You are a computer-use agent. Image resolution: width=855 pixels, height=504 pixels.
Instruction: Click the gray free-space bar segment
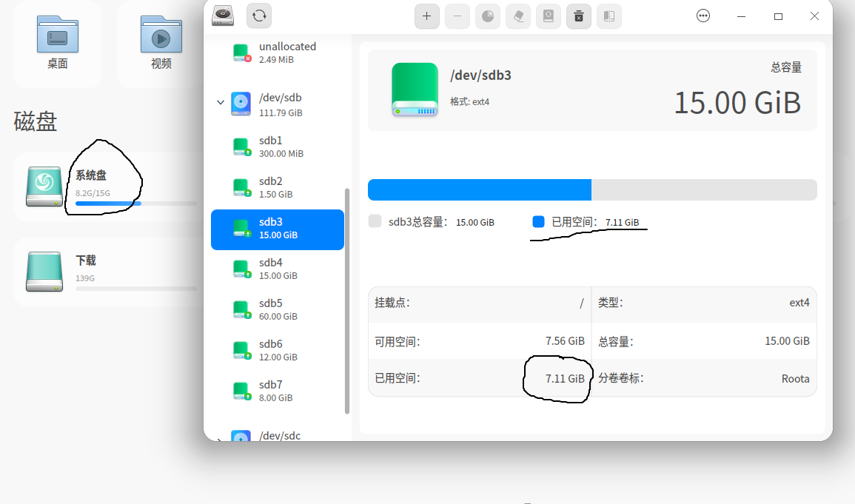point(704,189)
